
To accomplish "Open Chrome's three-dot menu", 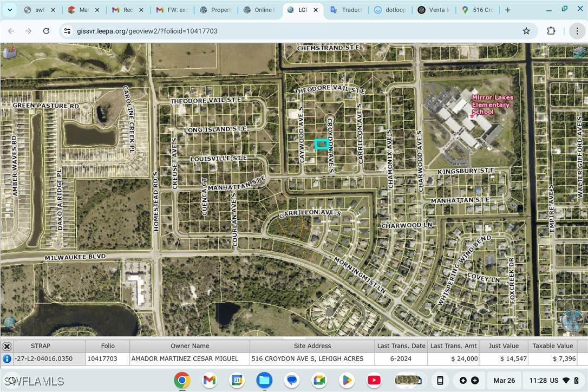I will click(577, 31).
